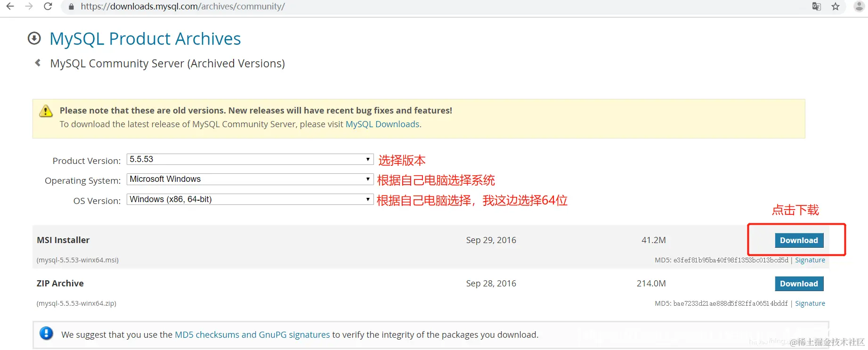
Task: Follow the MySQL Downloads link
Action: click(382, 124)
